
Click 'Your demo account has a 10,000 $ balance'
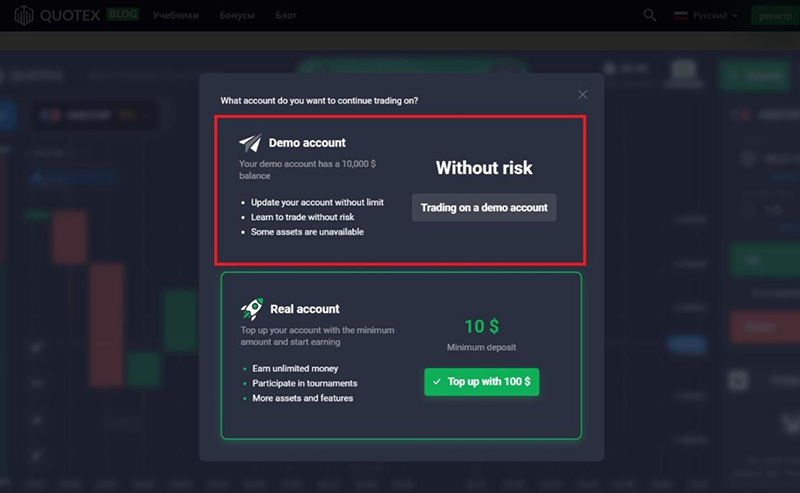307,169
